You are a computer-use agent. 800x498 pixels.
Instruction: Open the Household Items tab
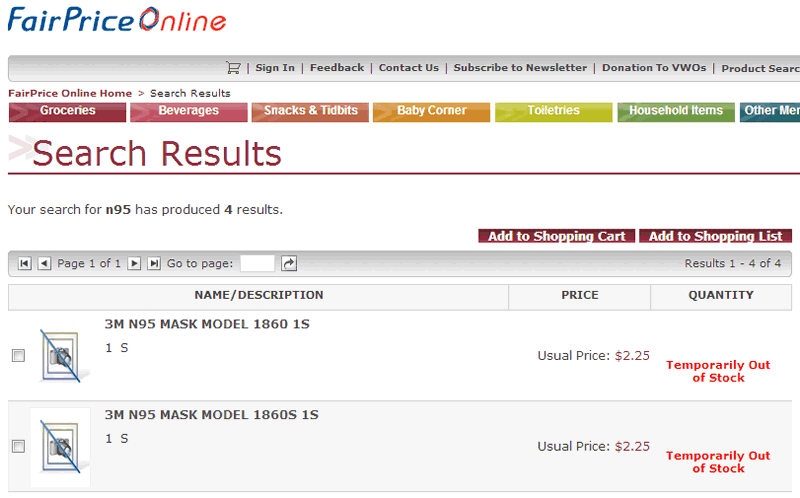676,112
